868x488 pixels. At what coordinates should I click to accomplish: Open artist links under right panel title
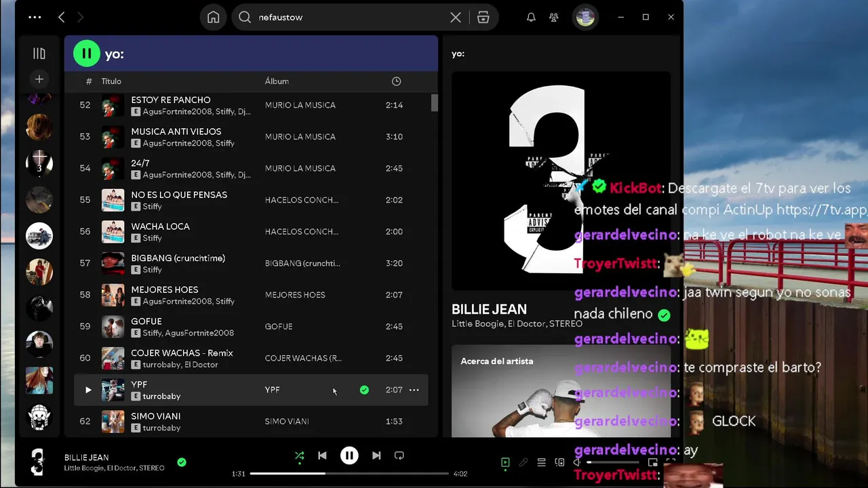pyautogui.click(x=517, y=324)
